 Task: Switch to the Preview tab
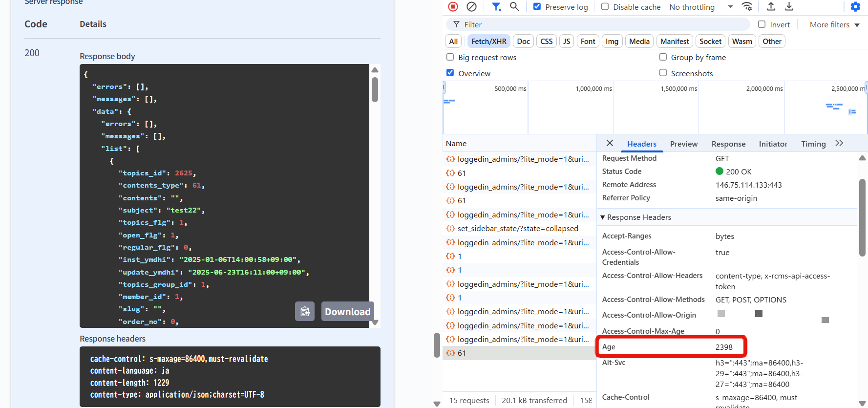683,144
